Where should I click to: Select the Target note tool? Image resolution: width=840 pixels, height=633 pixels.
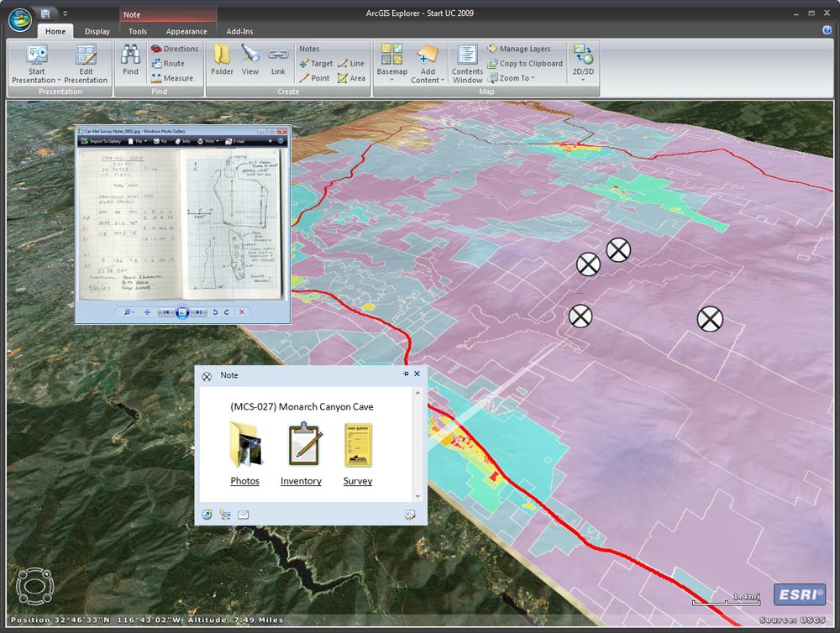(x=316, y=64)
